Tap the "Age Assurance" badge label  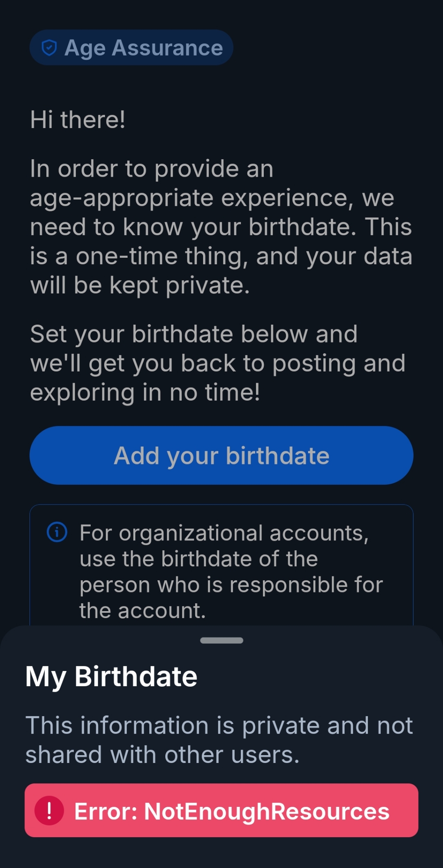[x=143, y=48]
